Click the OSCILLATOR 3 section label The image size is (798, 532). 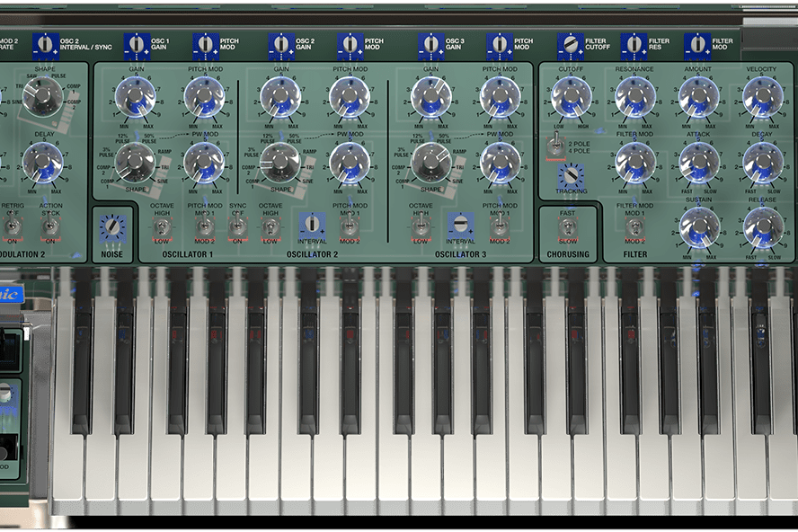point(461,254)
